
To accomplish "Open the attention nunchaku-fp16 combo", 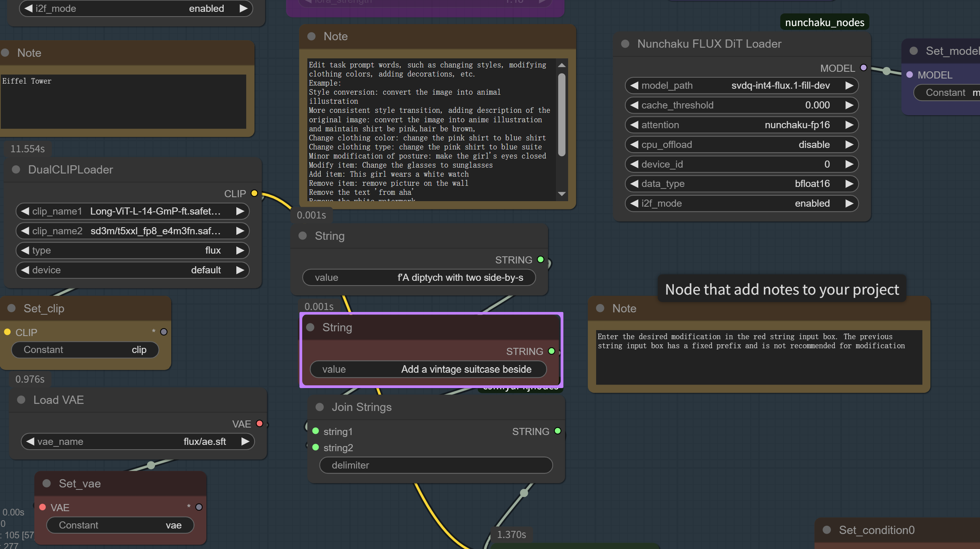I will (x=742, y=125).
